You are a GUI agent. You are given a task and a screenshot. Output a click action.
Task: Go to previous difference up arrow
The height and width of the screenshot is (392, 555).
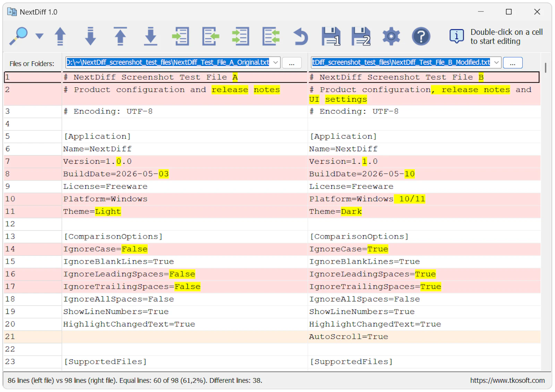point(60,36)
